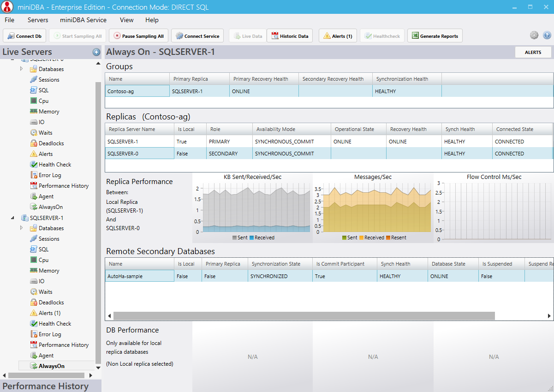This screenshot has height=392, width=554.
Task: Click the Cpu chip icon under SQLSERVER-0
Action: pyautogui.click(x=34, y=101)
